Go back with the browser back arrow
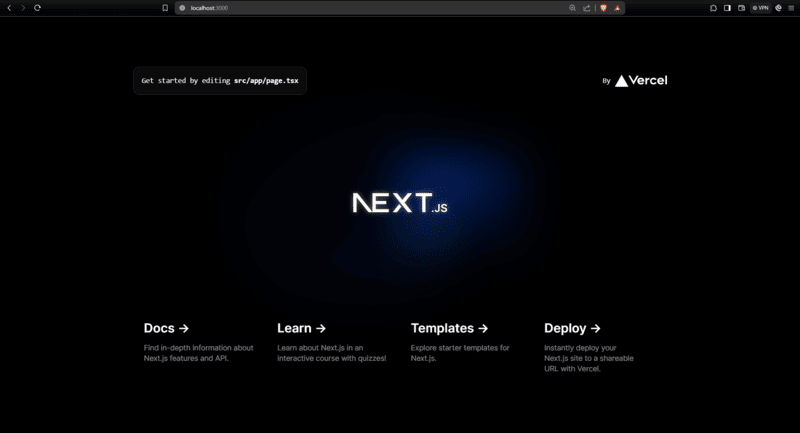800x433 pixels. [x=9, y=8]
